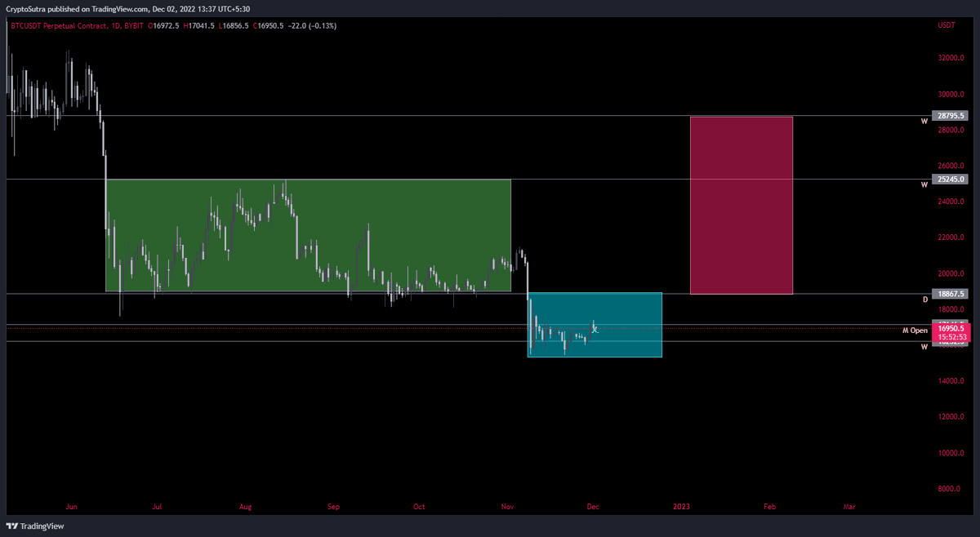Select the green range rectangle on the chart

(308, 235)
